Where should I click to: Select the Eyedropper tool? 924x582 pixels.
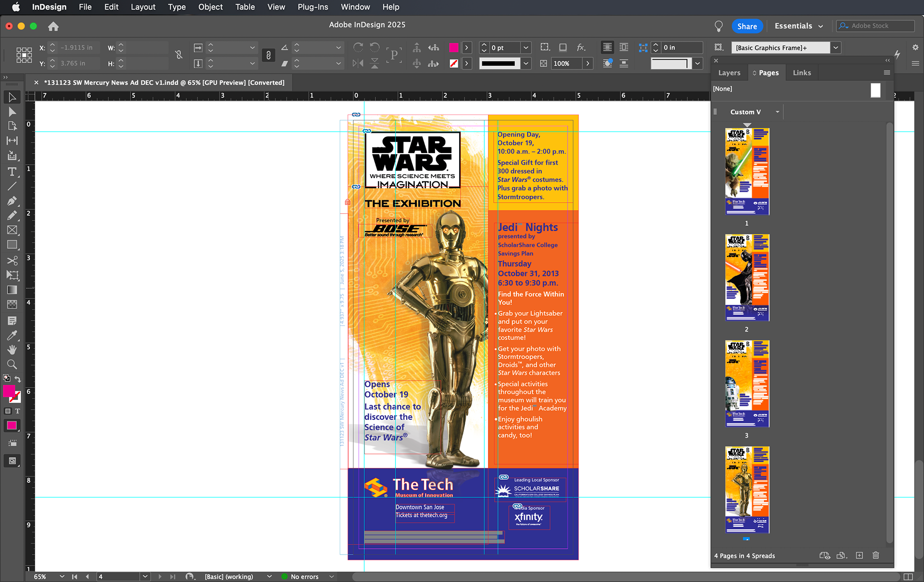(x=12, y=335)
